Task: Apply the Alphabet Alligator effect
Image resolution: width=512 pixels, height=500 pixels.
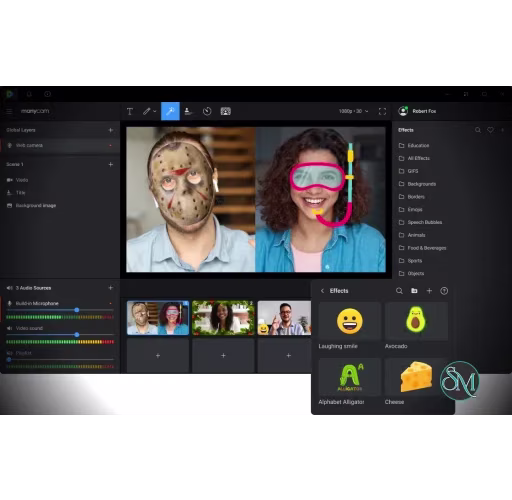Action: (x=349, y=377)
